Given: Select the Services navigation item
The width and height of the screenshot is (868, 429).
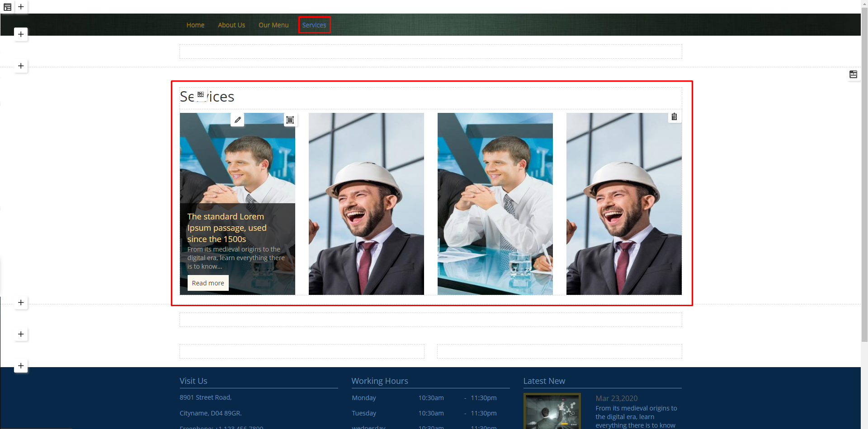Looking at the screenshot, I should 314,25.
